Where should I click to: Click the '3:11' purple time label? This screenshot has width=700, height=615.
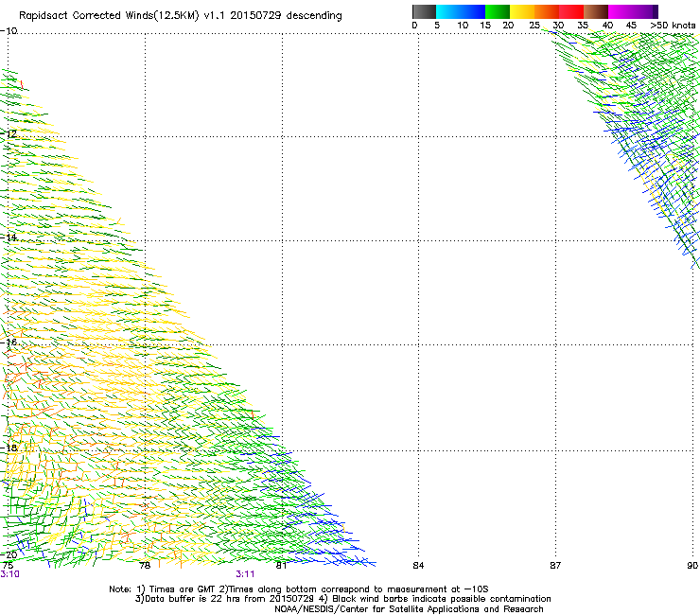(x=245, y=574)
